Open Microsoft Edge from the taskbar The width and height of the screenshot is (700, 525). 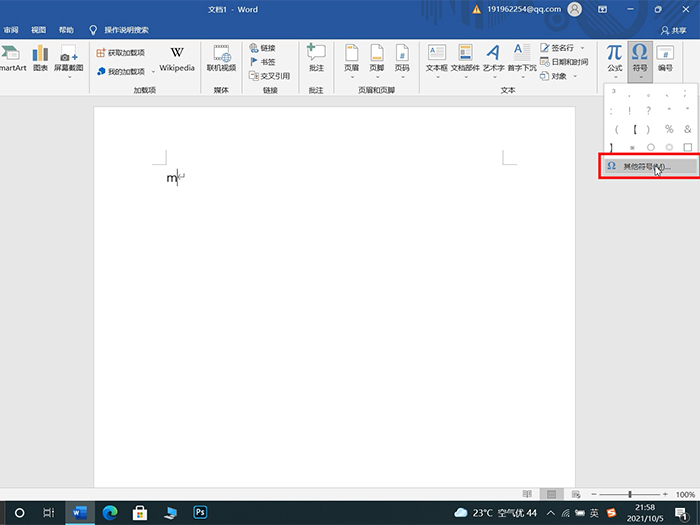(110, 512)
